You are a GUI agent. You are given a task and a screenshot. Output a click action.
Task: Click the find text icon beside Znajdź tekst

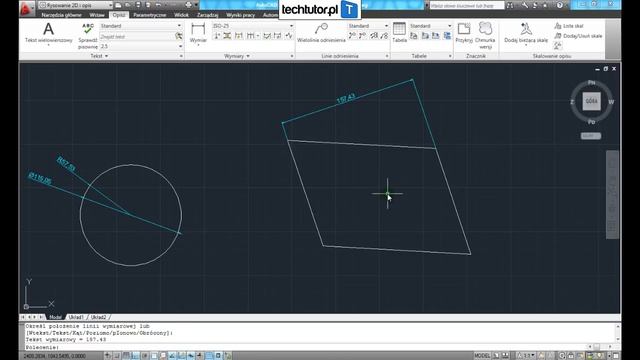pyautogui.click(x=179, y=36)
